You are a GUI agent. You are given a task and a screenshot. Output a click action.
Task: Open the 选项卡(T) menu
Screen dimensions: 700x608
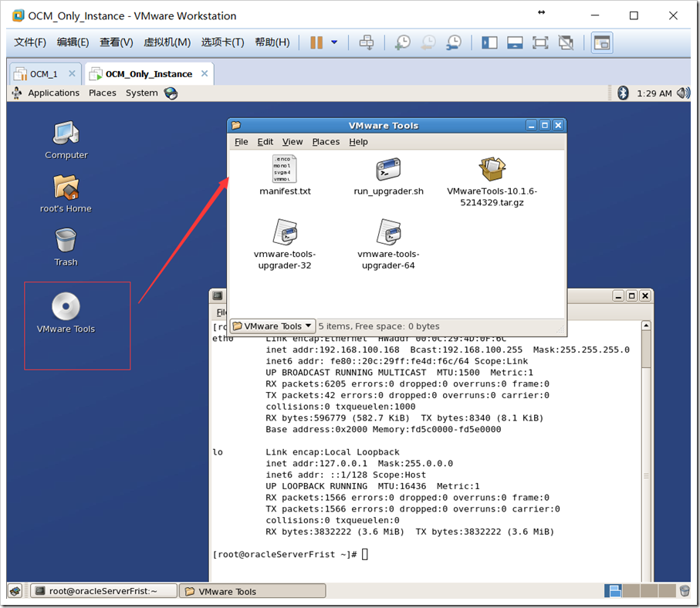(x=222, y=42)
